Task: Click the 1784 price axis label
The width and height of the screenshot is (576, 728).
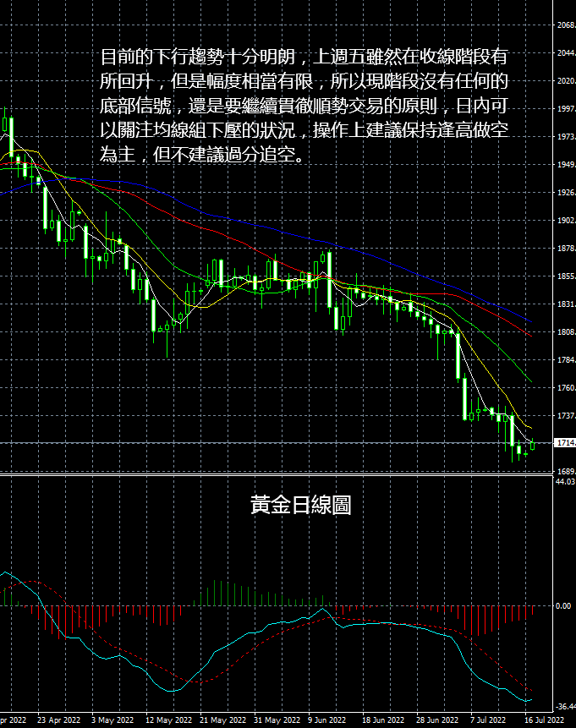Action: tap(566, 360)
